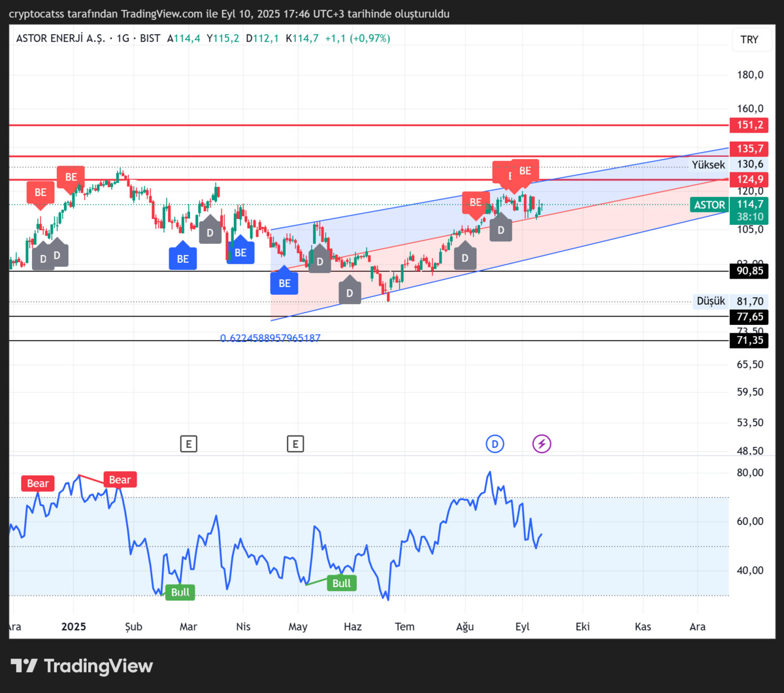Screen dimensions: 784x693
Task: Click the purple lightning bolt event icon
Action: point(542,445)
